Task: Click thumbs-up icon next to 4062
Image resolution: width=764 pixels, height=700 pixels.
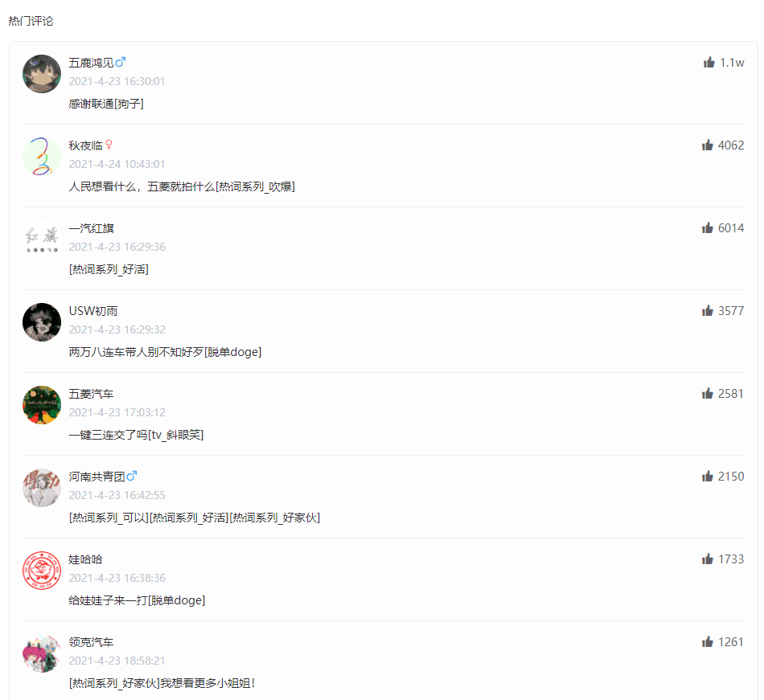Action: [x=708, y=145]
